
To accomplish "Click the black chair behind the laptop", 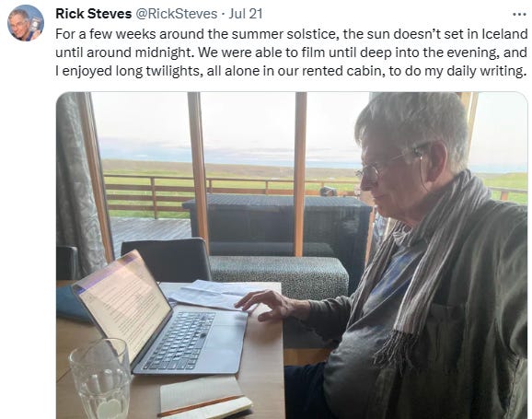I will point(167,259).
